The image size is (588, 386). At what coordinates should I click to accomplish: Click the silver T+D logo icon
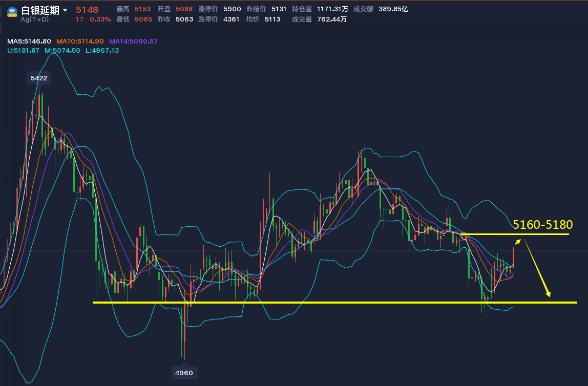(x=12, y=12)
